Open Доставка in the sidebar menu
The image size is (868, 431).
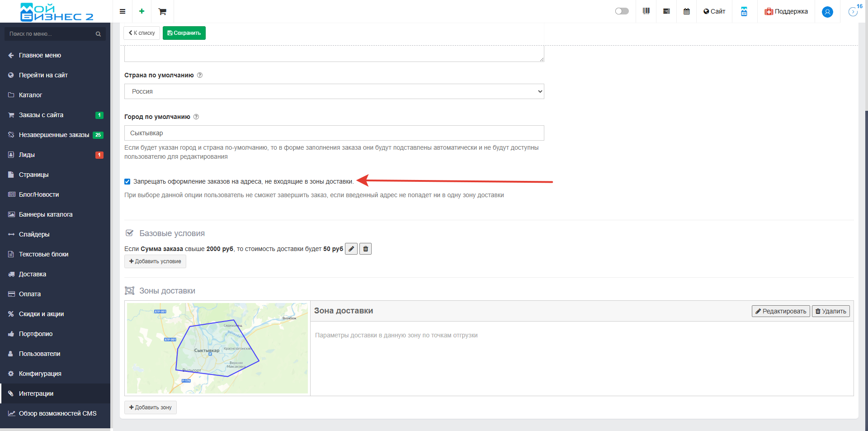point(33,274)
